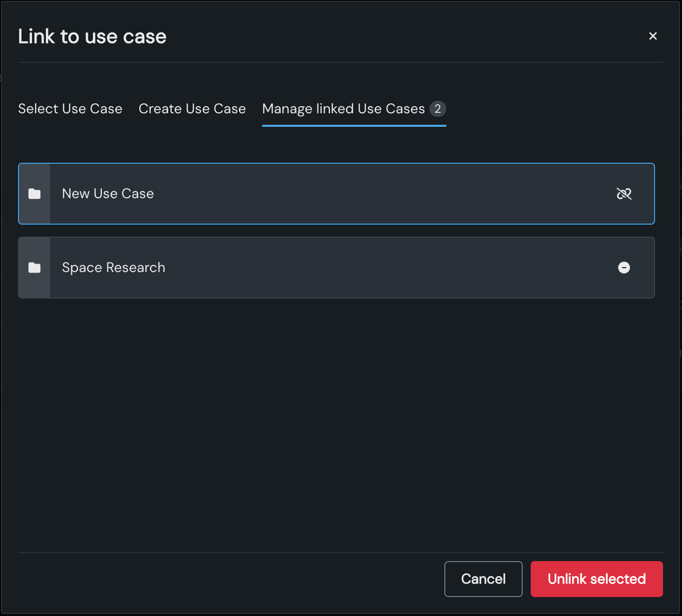Select the New Use Case row

click(x=349, y=194)
